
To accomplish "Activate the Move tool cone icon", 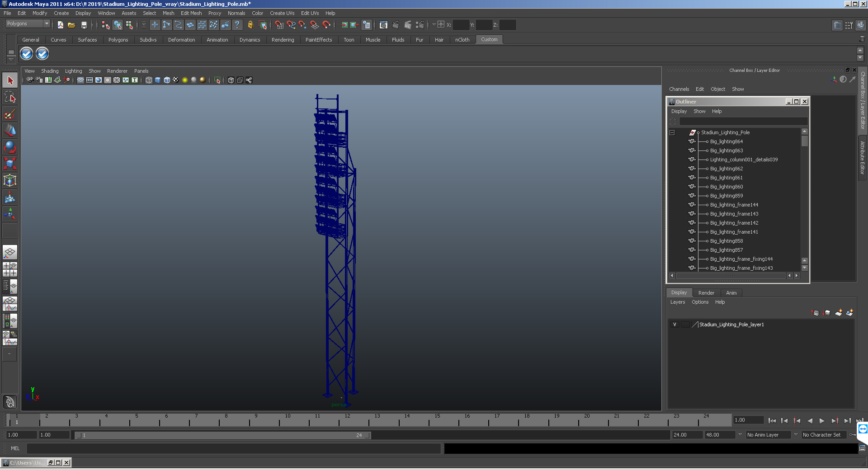I will click(x=10, y=130).
